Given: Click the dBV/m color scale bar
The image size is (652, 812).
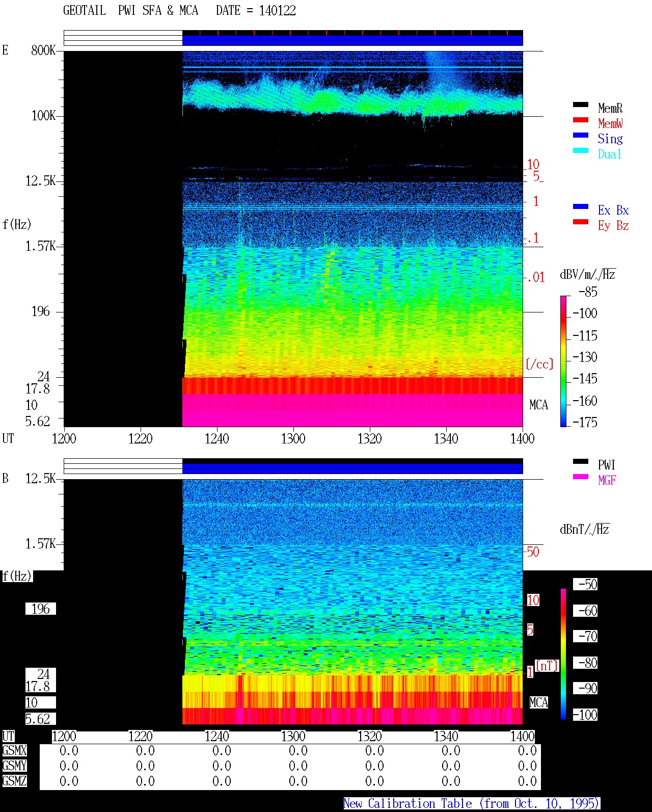Looking at the screenshot, I should pyautogui.click(x=563, y=361).
